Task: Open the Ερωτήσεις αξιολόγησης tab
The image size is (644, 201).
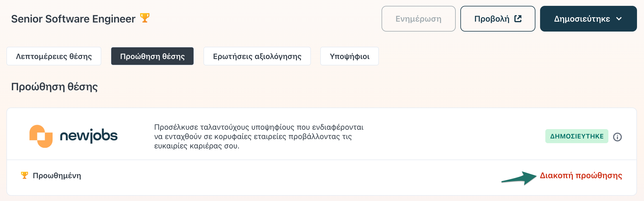Action: coord(257,56)
